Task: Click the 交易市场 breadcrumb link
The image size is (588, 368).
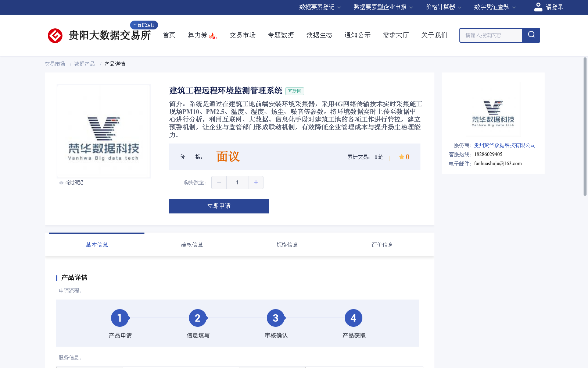Action: coord(55,64)
